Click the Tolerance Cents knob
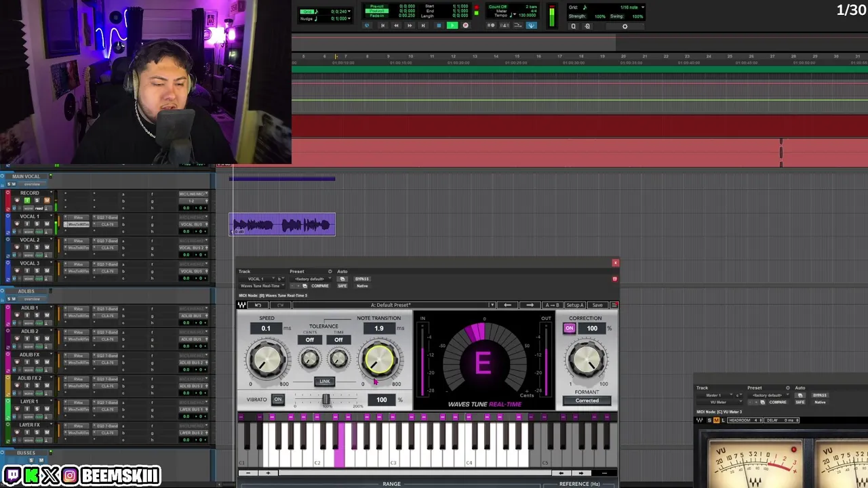Image resolution: width=868 pixels, height=488 pixels. [310, 359]
